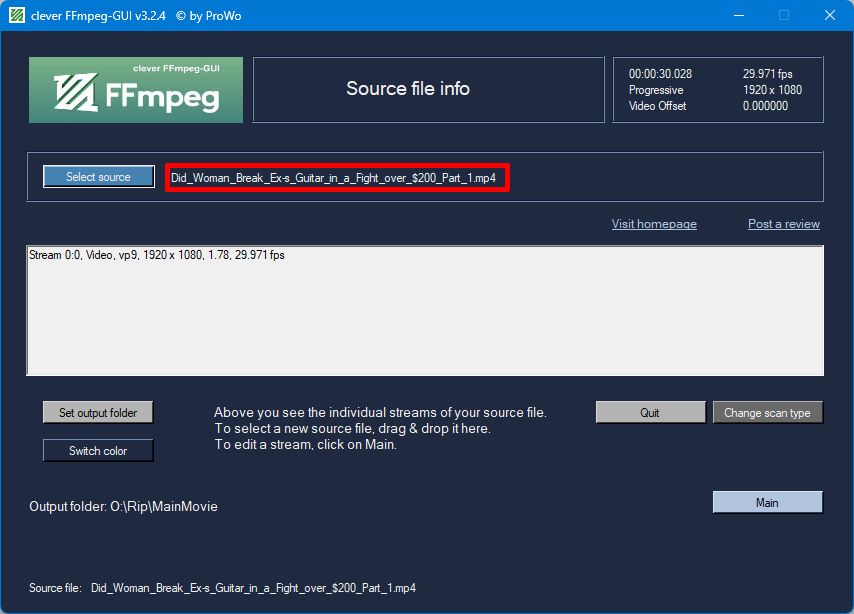The height and width of the screenshot is (614, 854).
Task: Click the 29.971 fps value in the info panel
Action: click(767, 74)
